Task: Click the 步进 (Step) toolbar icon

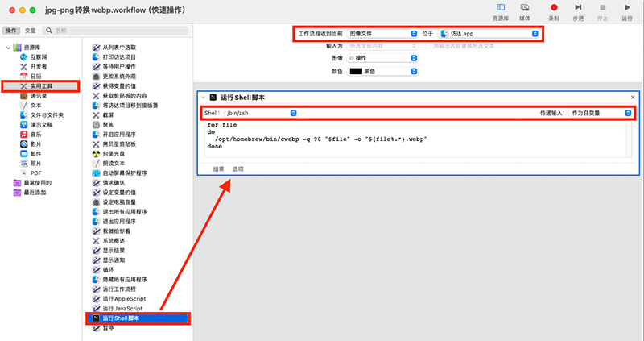Action: coord(577,10)
